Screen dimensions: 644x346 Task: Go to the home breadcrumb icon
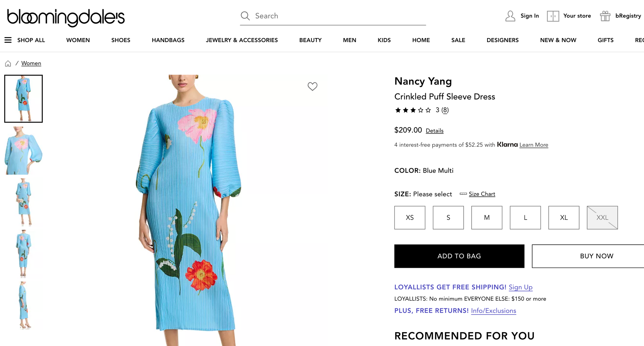coord(8,64)
